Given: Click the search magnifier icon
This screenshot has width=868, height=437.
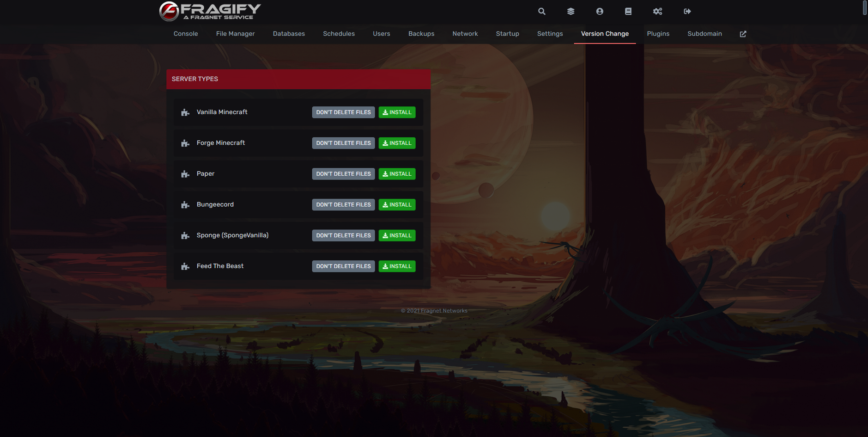Looking at the screenshot, I should [x=541, y=11].
